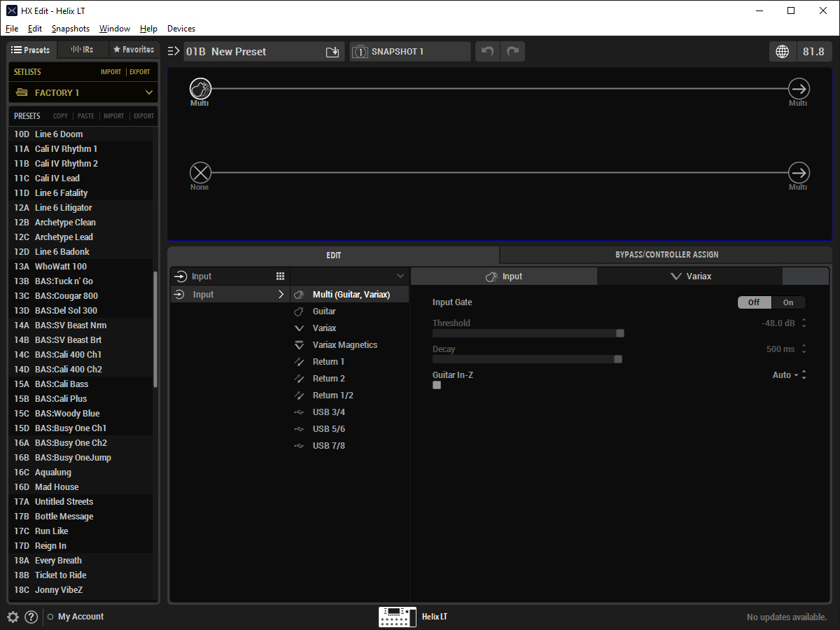Click the Decay slider
This screenshot has height=630, width=840.
(528, 359)
